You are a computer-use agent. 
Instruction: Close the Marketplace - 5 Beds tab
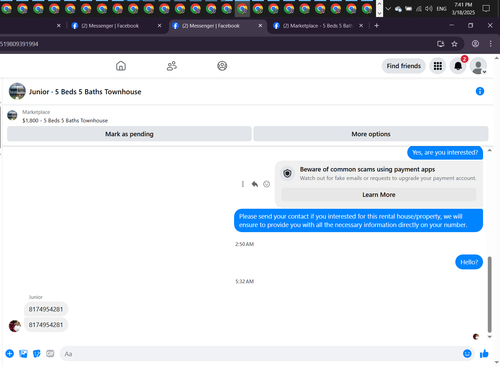pyautogui.click(x=361, y=26)
